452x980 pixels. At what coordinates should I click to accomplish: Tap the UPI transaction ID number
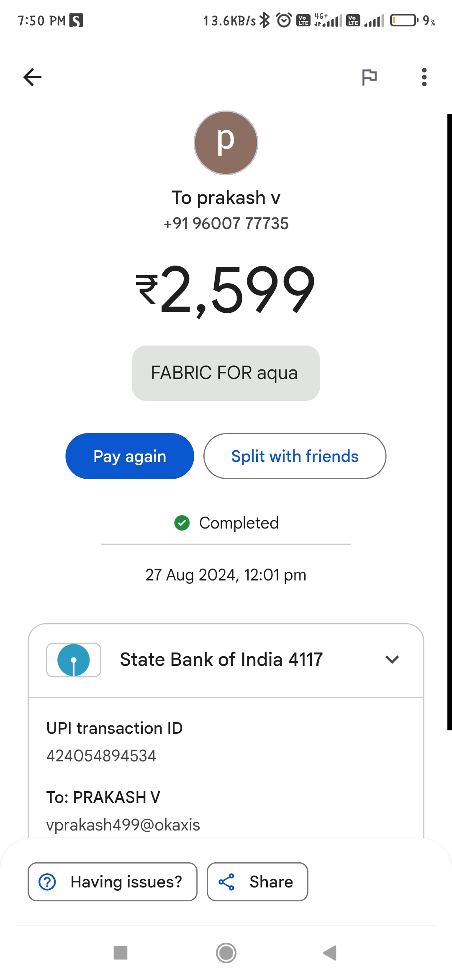(101, 756)
